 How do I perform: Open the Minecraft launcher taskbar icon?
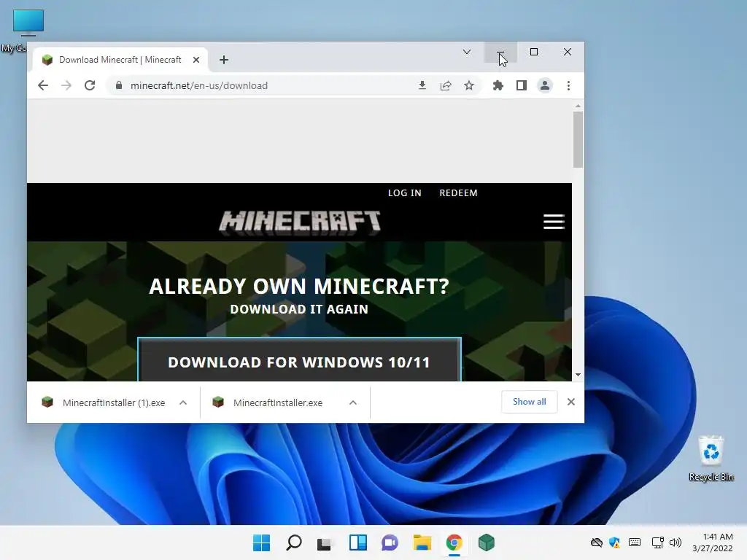(487, 542)
